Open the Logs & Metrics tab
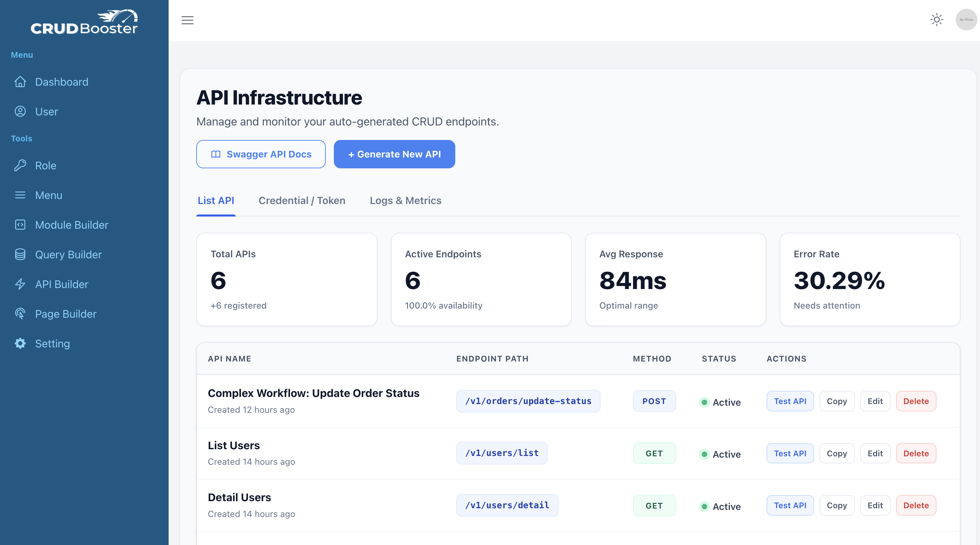The image size is (980, 545). click(x=406, y=201)
